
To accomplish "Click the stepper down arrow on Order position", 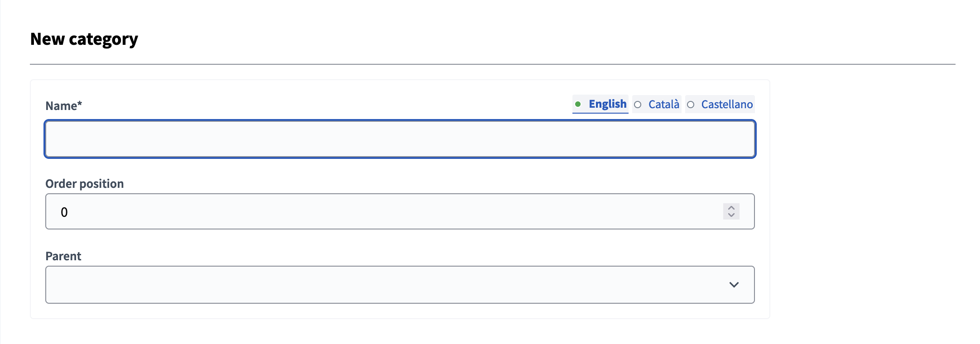I will [x=731, y=215].
